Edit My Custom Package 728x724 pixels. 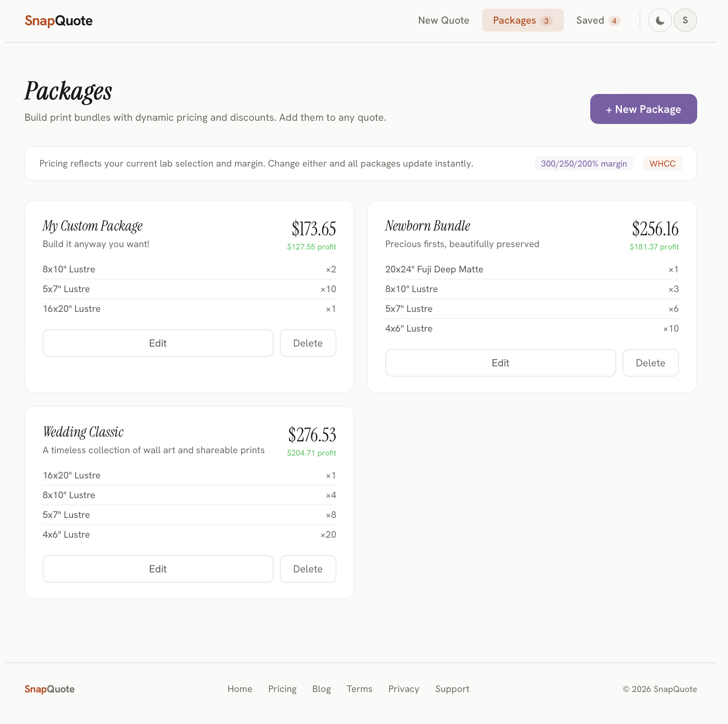click(x=158, y=343)
